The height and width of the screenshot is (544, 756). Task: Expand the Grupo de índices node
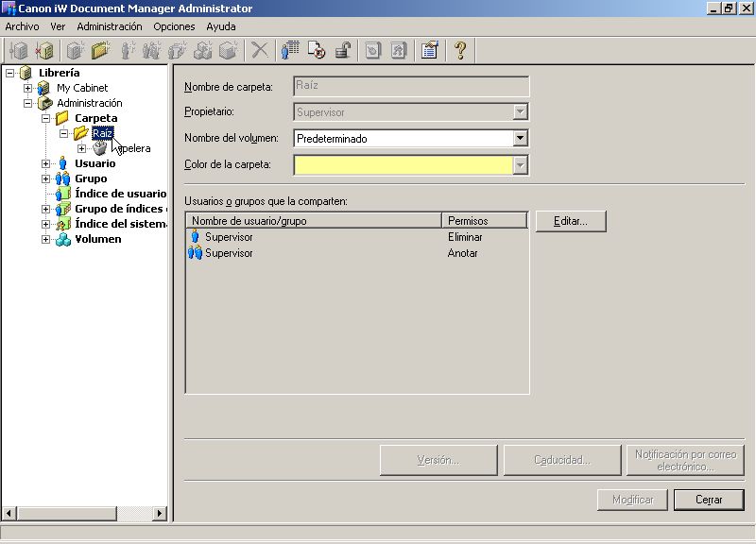pos(45,209)
